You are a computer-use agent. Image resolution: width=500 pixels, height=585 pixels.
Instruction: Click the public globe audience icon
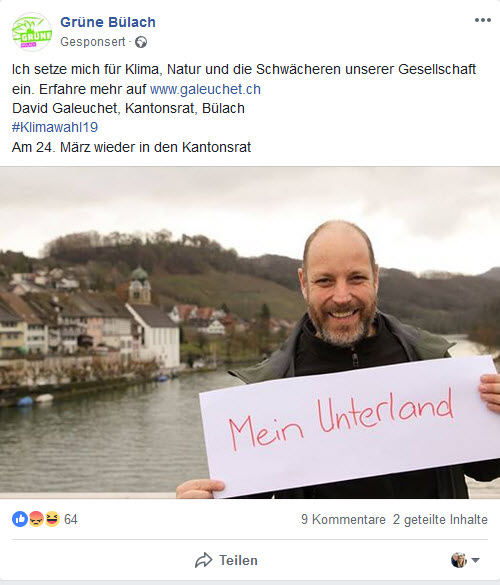click(x=141, y=42)
